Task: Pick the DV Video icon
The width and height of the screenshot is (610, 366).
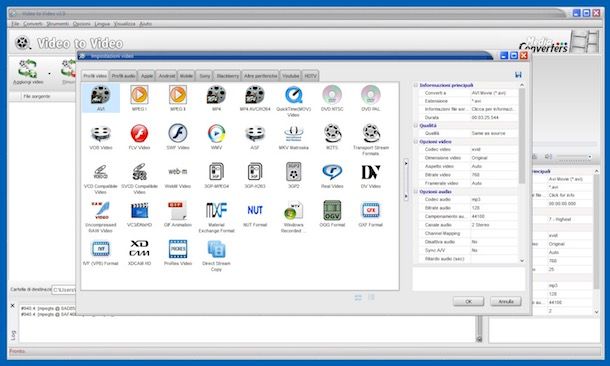Action: pyautogui.click(x=370, y=172)
